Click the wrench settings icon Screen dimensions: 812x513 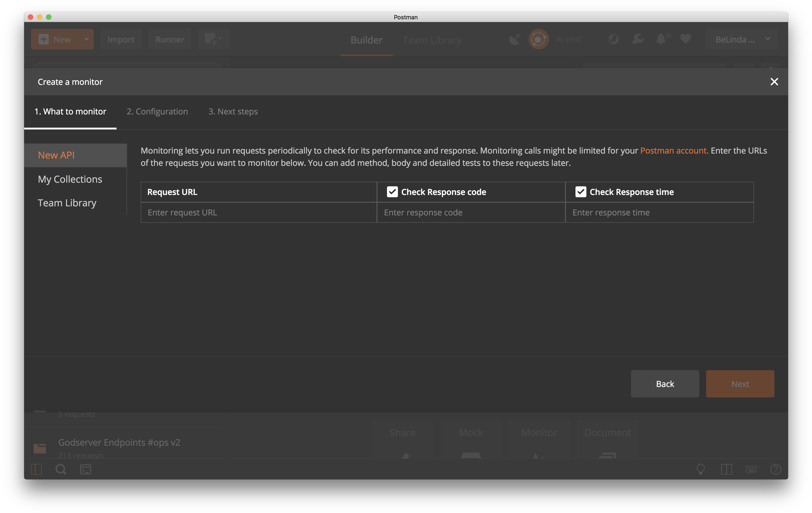pyautogui.click(x=637, y=39)
